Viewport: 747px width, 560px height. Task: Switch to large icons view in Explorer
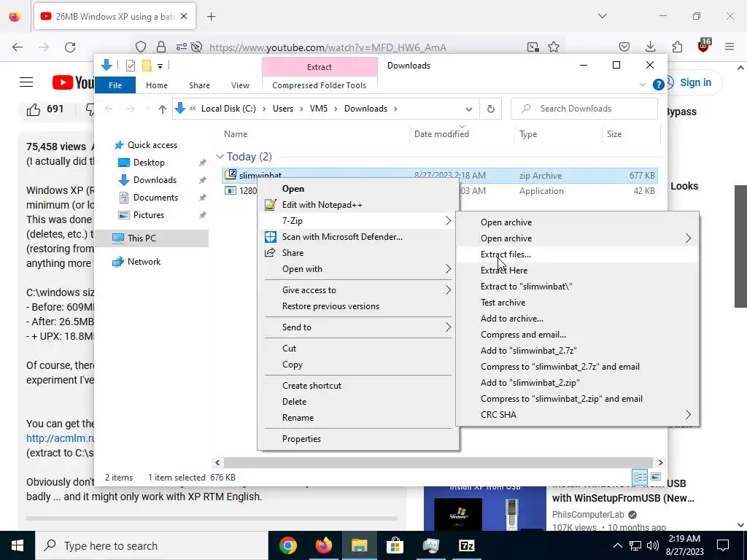(x=656, y=477)
